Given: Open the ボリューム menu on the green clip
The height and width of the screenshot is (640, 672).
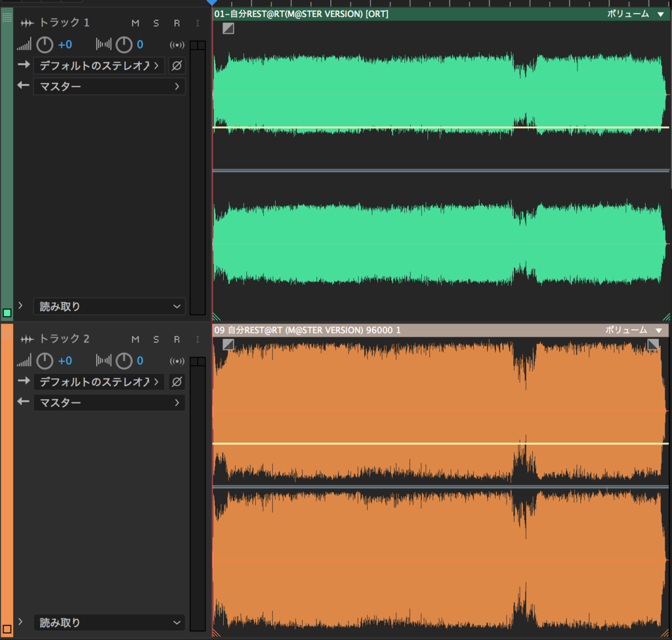Looking at the screenshot, I should click(x=635, y=14).
